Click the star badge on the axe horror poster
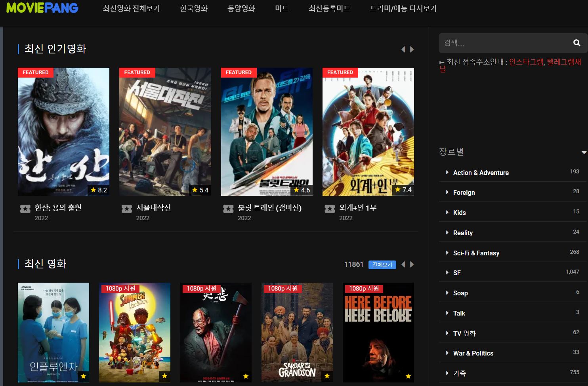This screenshot has width=588, height=386. (246, 376)
